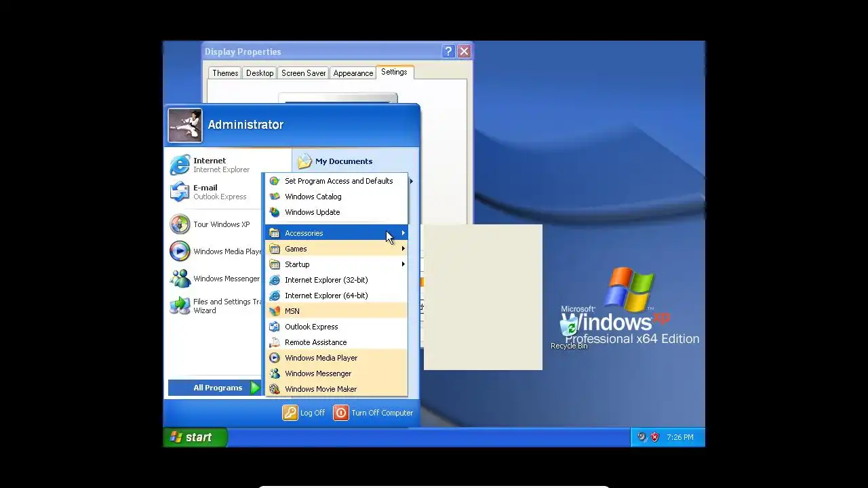Open the Internet Explorer icon in Start menu
Screen dimensions: 868x488
tap(180, 165)
